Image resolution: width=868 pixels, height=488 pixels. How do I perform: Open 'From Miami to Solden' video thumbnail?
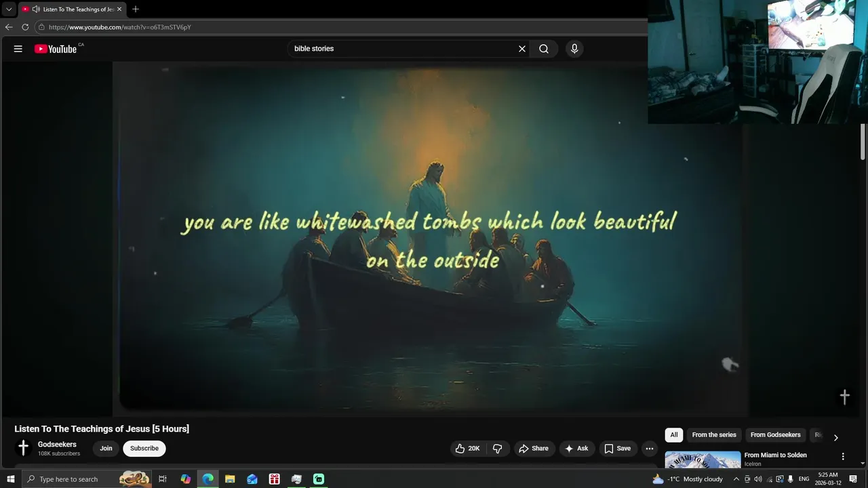pyautogui.click(x=703, y=460)
